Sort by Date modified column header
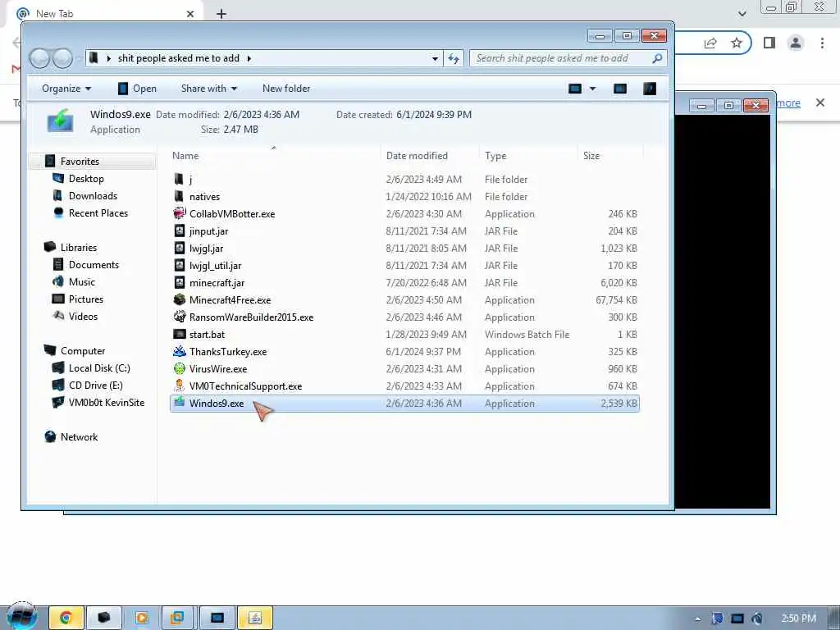This screenshot has width=840, height=630. tap(429, 156)
